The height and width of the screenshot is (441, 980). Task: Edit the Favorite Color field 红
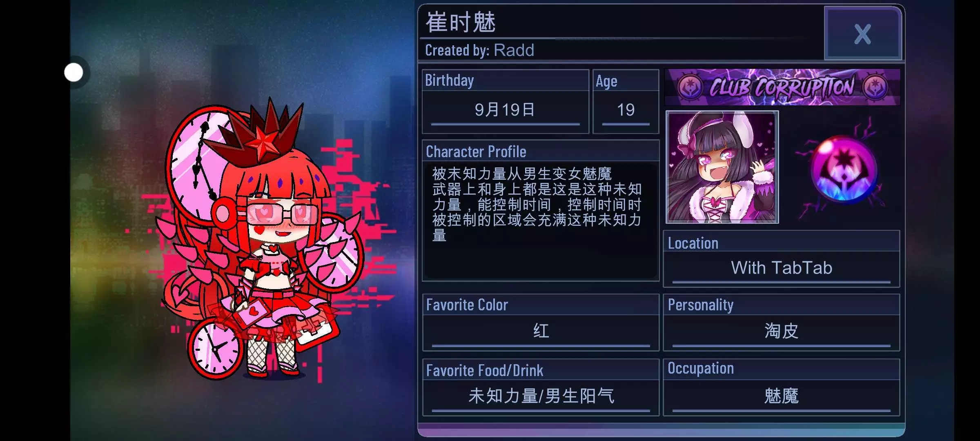pos(541,332)
